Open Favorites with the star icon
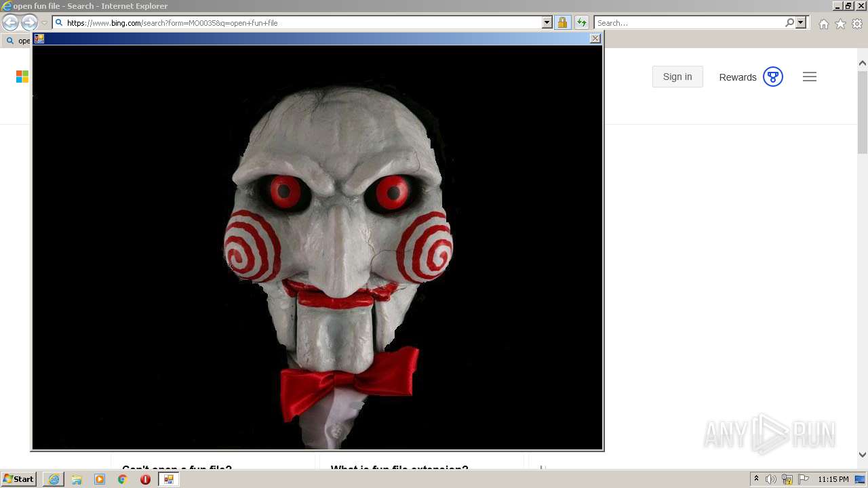868x488 pixels. [x=840, y=24]
